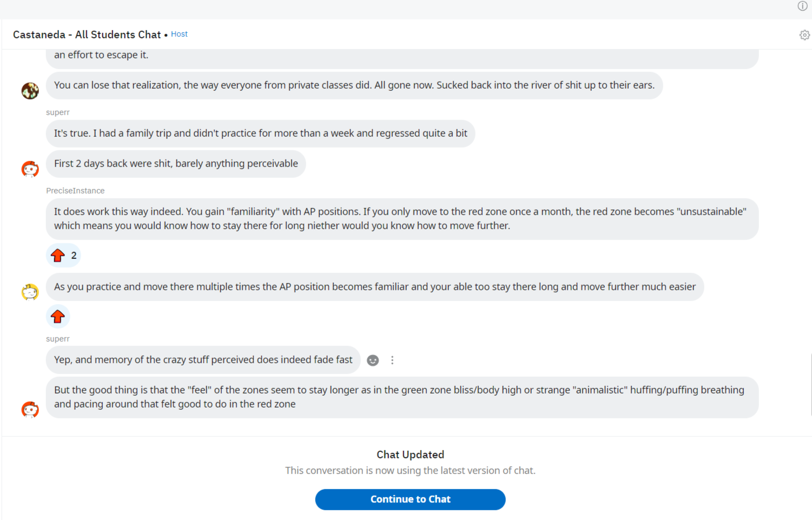
Task: Click superr username above "Yep, and memory" message
Action: click(58, 339)
